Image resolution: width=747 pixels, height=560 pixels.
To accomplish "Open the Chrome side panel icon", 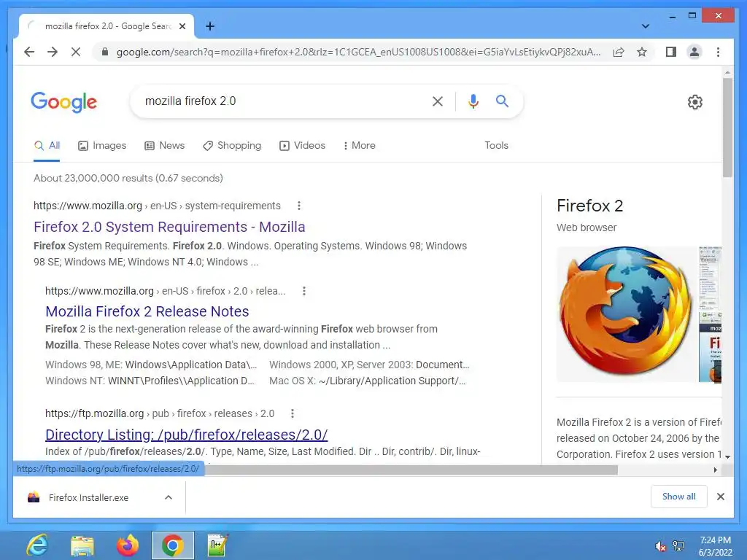I will click(x=671, y=52).
